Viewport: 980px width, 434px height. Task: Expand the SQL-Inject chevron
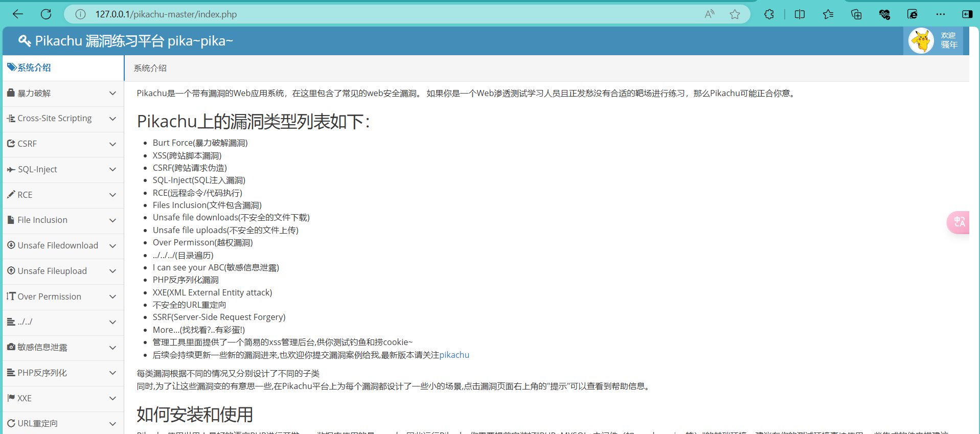pyautogui.click(x=112, y=170)
